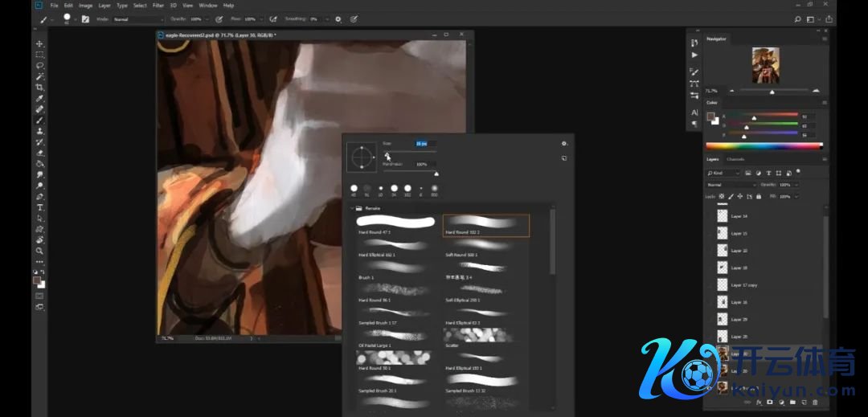
Task: Select the Zoom tool
Action: click(39, 251)
